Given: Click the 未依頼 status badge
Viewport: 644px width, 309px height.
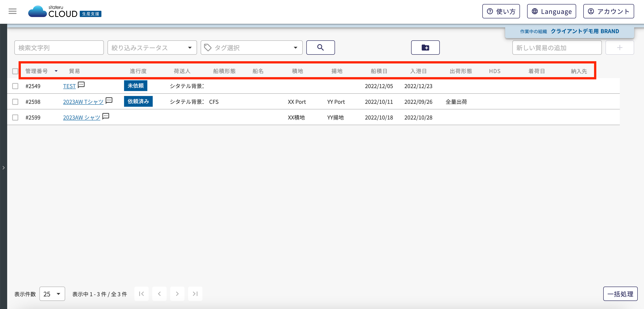Looking at the screenshot, I should (135, 86).
